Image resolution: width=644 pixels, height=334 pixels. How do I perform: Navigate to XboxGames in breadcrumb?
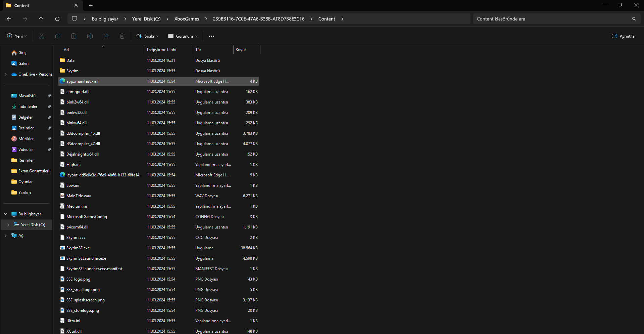tap(187, 19)
